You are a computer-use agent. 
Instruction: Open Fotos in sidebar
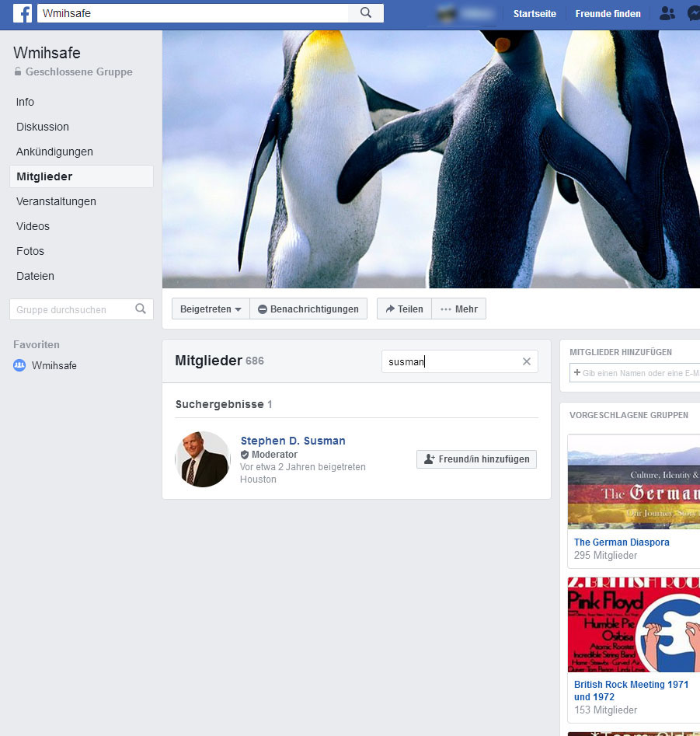30,251
